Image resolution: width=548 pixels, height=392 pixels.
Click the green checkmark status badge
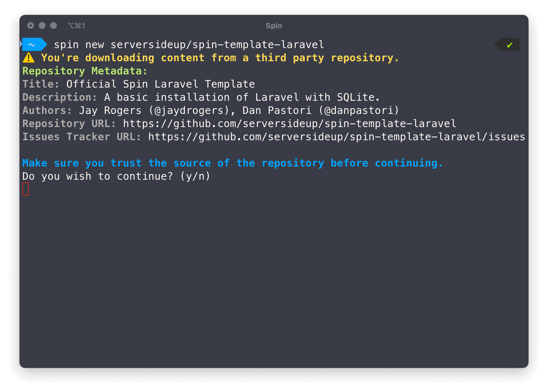[x=507, y=44]
